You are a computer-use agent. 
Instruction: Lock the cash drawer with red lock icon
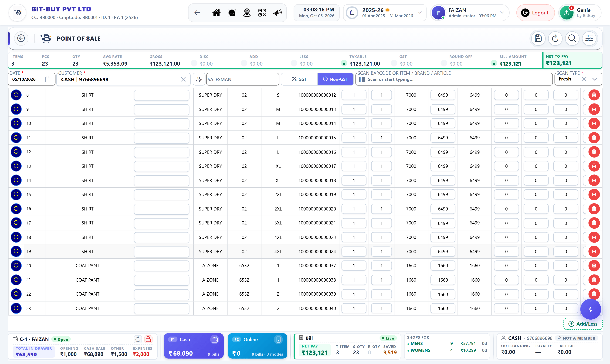pos(148,339)
